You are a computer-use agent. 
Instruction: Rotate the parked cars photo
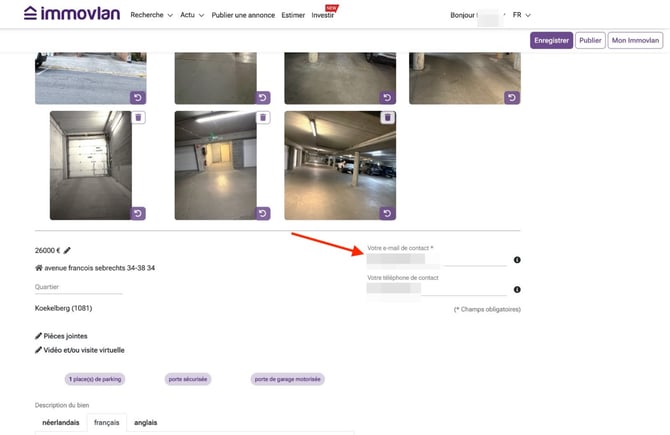(x=388, y=213)
